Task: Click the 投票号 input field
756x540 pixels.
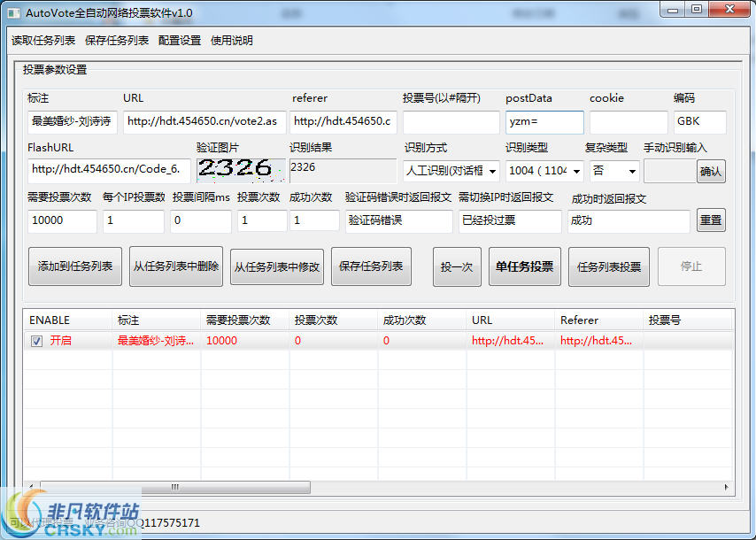Action: pyautogui.click(x=451, y=122)
